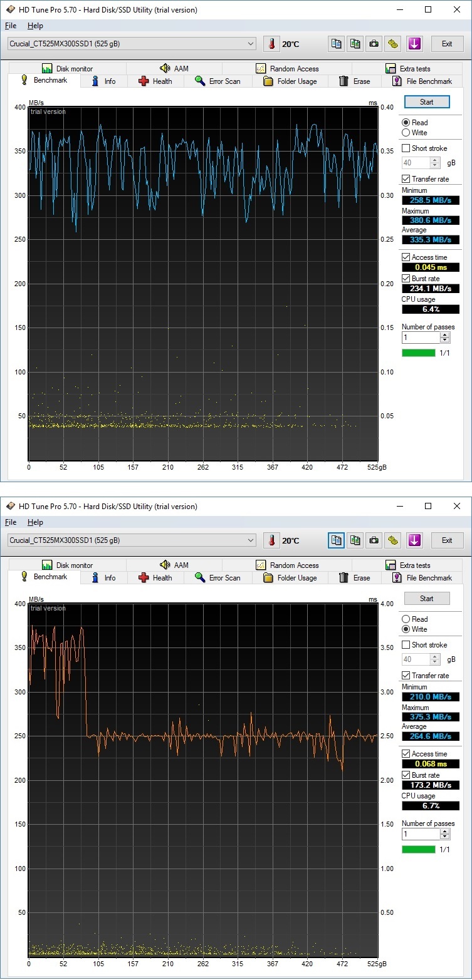Thermometer temperature icon in top window

271,44
